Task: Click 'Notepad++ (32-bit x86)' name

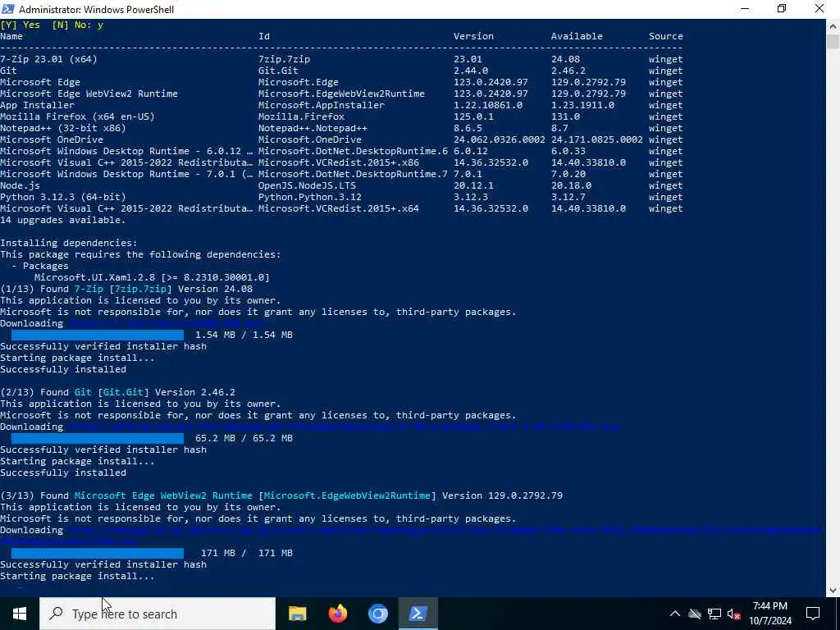Action: point(62,129)
